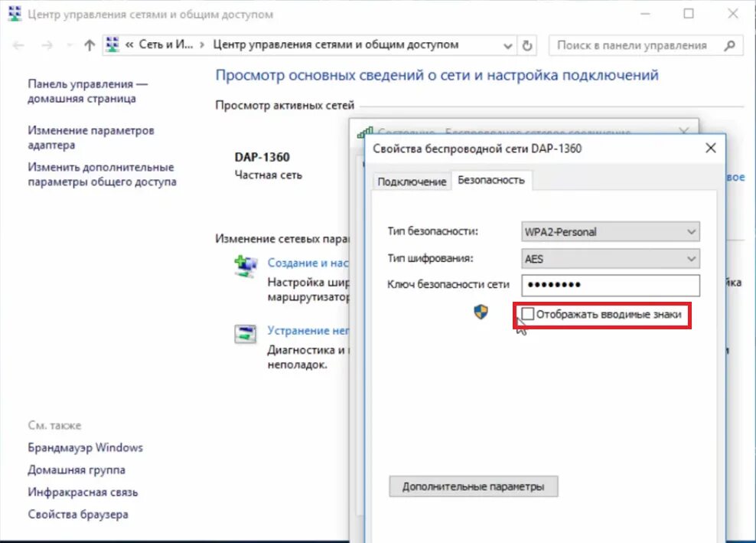
Task: Open 'Изменить дополнительные параметры общего доступа'
Action: pyautogui.click(x=102, y=175)
